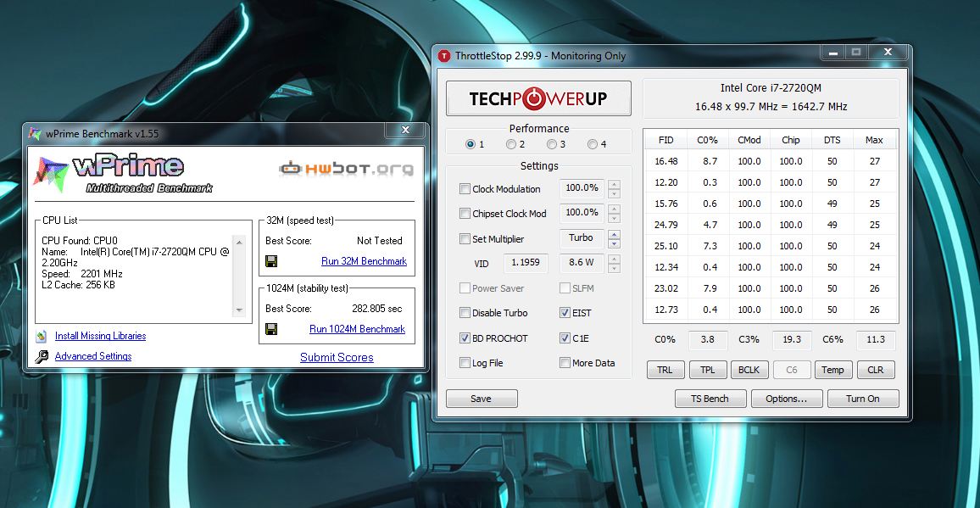The image size is (980, 508).
Task: Close the wPrime Benchmark window
Action: 405,130
